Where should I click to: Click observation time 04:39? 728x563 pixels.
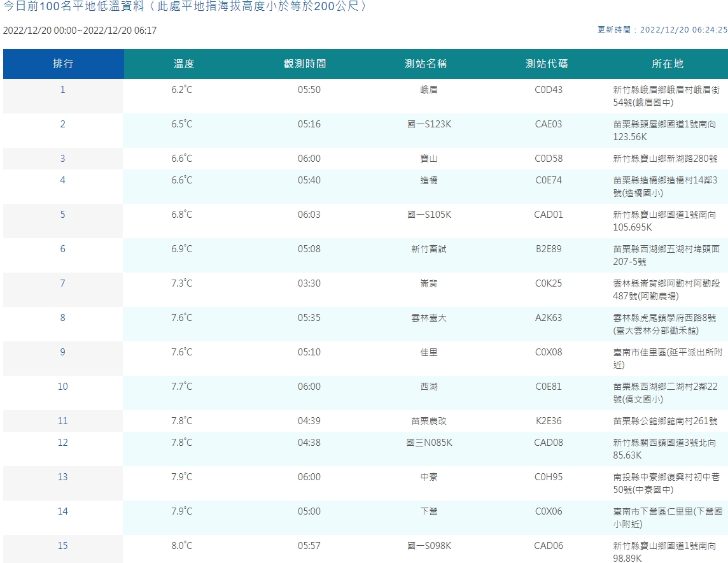309,421
